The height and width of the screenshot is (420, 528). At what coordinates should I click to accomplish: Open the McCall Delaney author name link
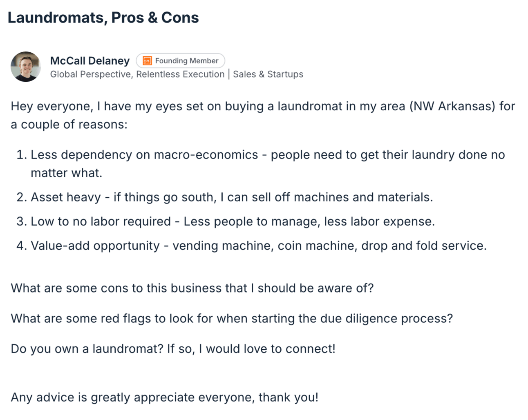pos(90,61)
